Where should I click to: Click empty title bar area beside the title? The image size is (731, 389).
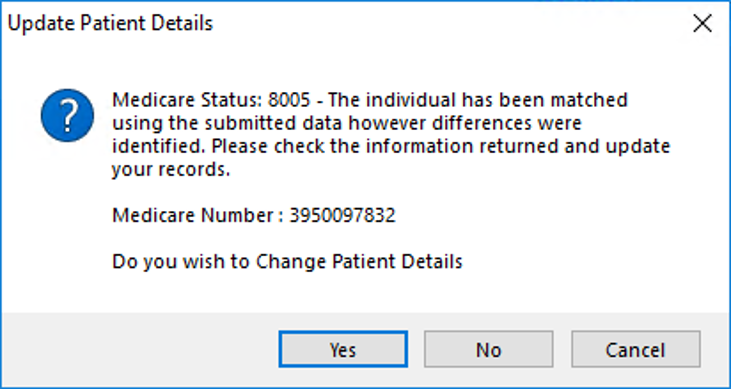click(443, 23)
